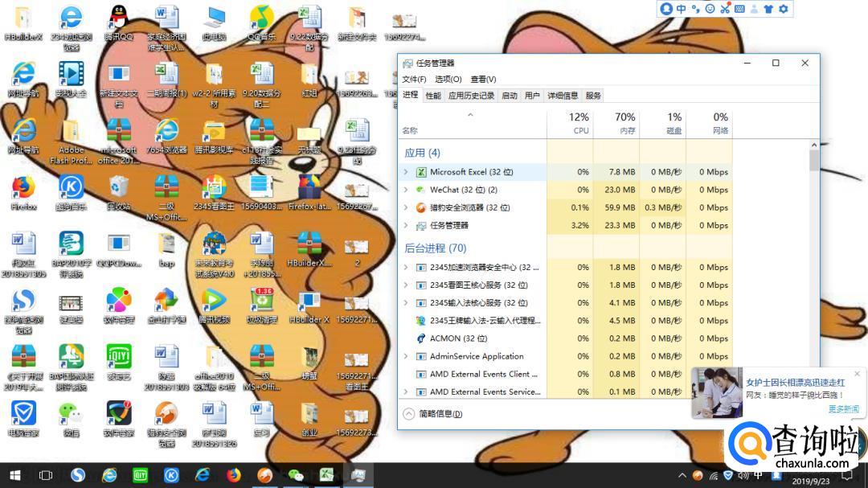The image size is (868, 488).
Task: Sort processes by the 磁盘 column
Action: click(x=662, y=124)
